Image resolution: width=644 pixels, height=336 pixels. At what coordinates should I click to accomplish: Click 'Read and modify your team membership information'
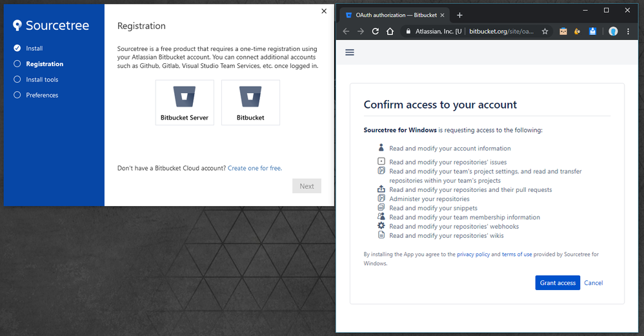(465, 217)
